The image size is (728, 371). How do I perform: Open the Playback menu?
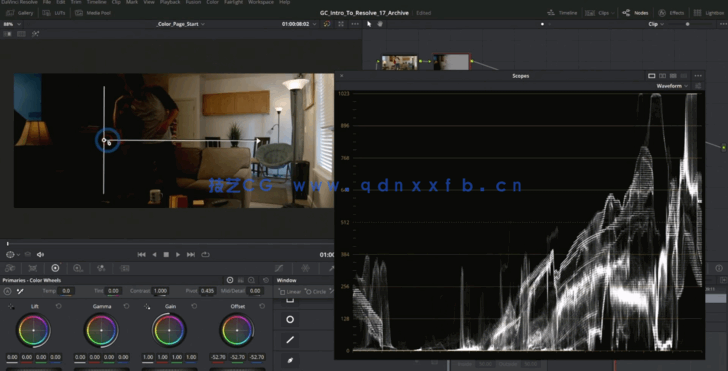point(170,2)
